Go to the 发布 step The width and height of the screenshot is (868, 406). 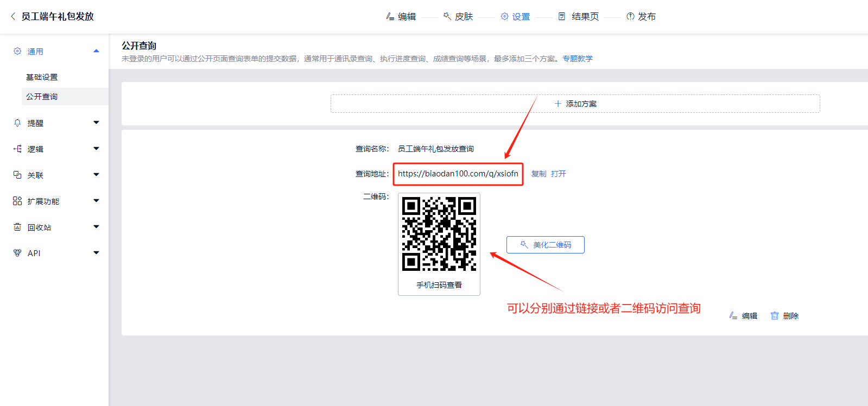click(641, 17)
